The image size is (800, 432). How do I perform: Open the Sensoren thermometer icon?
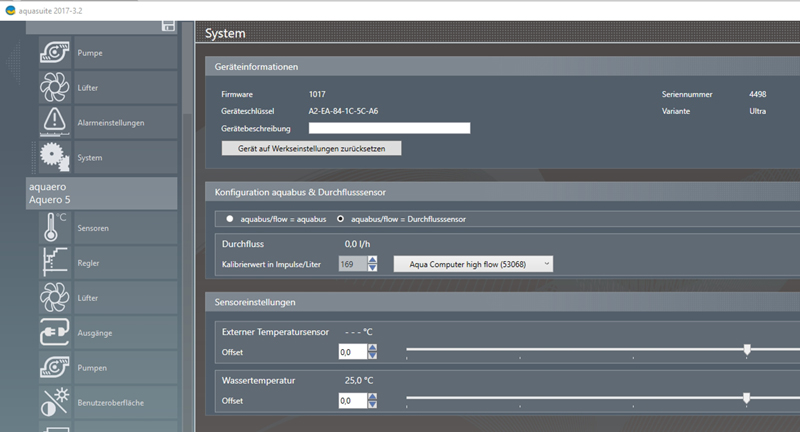[56, 228]
